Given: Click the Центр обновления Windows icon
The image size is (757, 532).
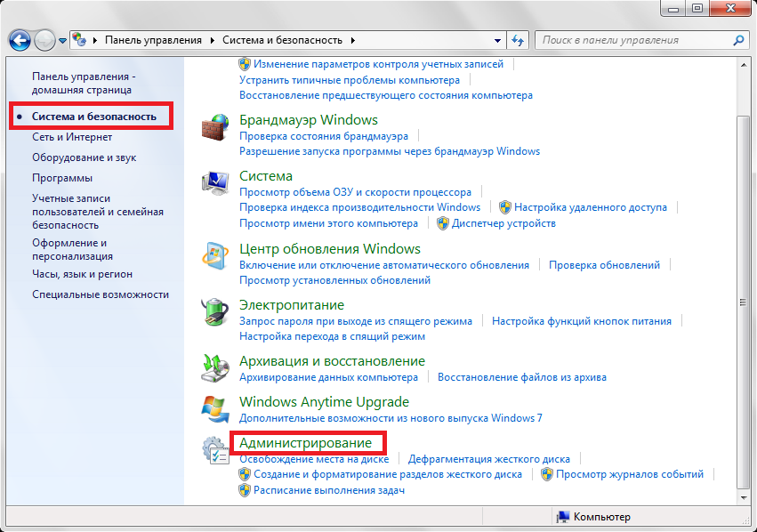Looking at the screenshot, I should (215, 256).
